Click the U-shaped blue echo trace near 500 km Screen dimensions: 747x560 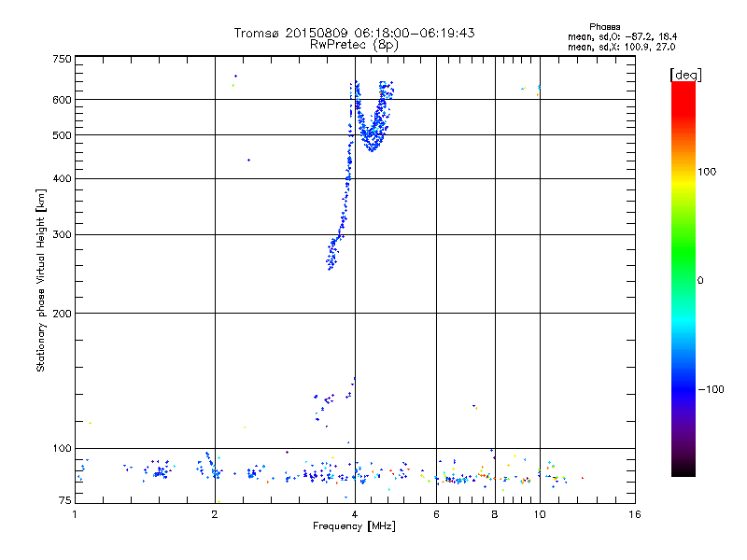(373, 117)
